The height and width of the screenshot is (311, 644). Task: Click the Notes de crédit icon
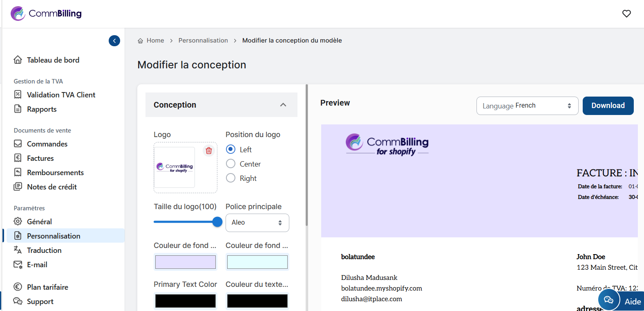click(18, 187)
